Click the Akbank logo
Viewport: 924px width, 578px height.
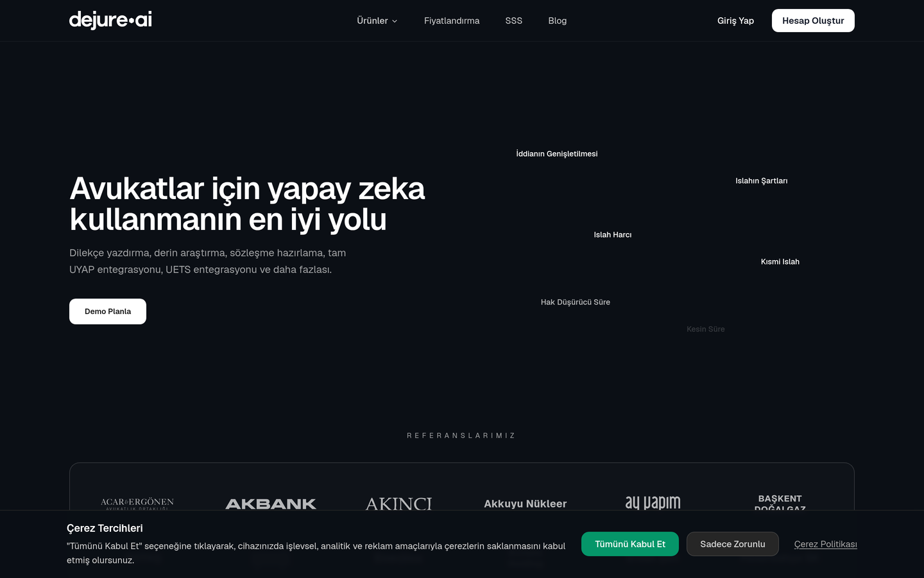[271, 504]
